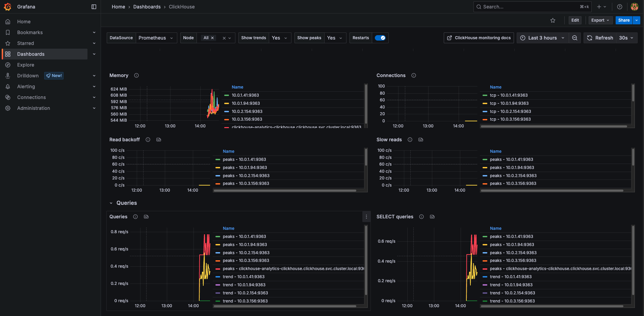
Task: Zoom out the time range
Action: (x=574, y=38)
